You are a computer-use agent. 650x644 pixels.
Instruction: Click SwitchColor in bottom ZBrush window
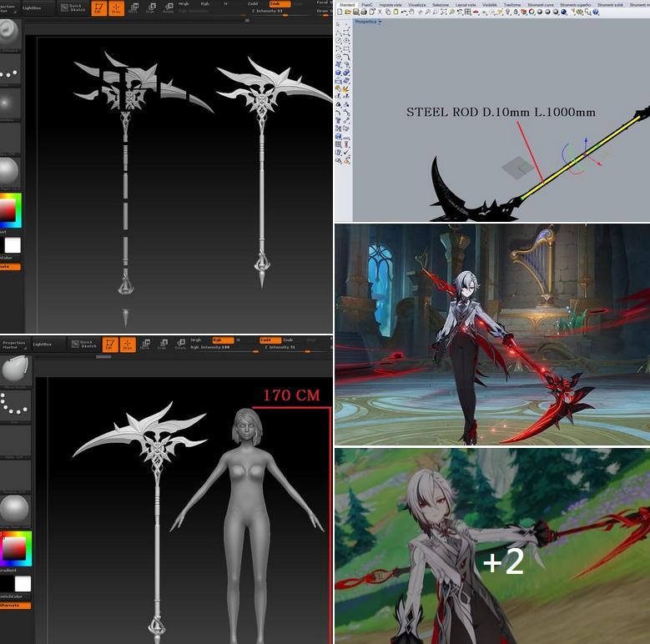(x=12, y=596)
